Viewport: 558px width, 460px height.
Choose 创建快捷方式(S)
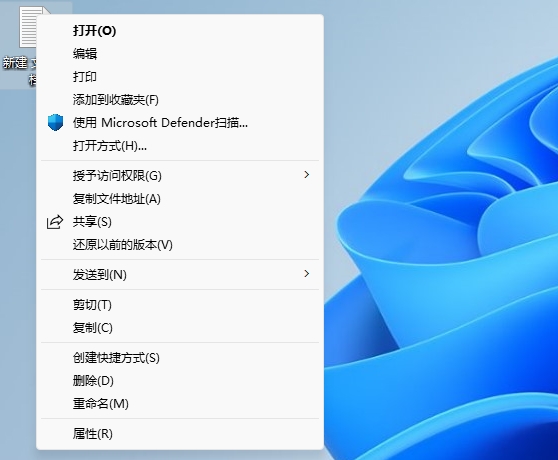click(x=180, y=358)
